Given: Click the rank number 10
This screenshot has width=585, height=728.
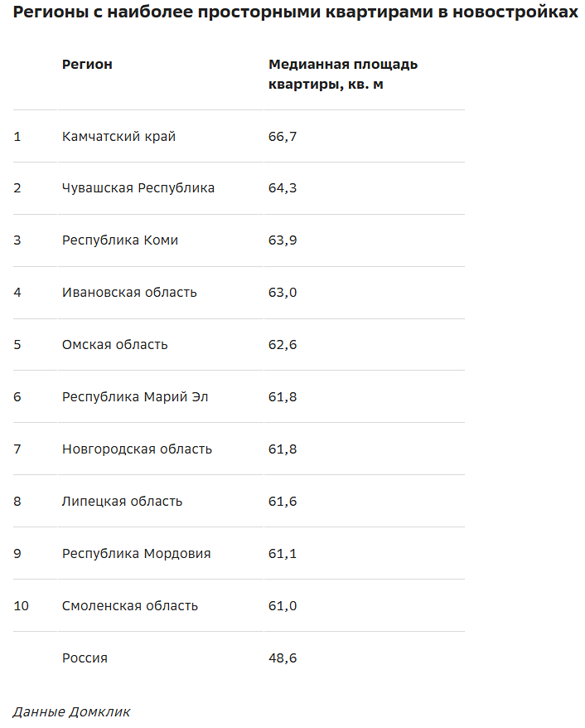Looking at the screenshot, I should pyautogui.click(x=21, y=606).
